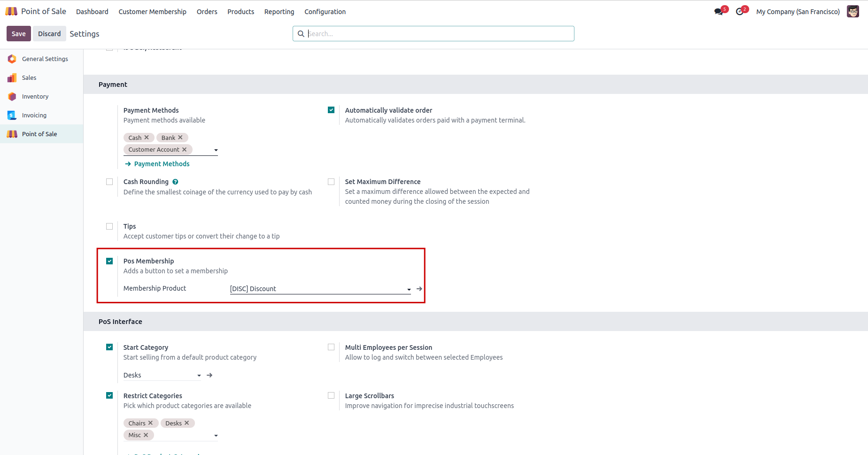Image resolution: width=868 pixels, height=455 pixels.
Task: Disable Automatically validate order checkbox
Action: click(x=331, y=110)
